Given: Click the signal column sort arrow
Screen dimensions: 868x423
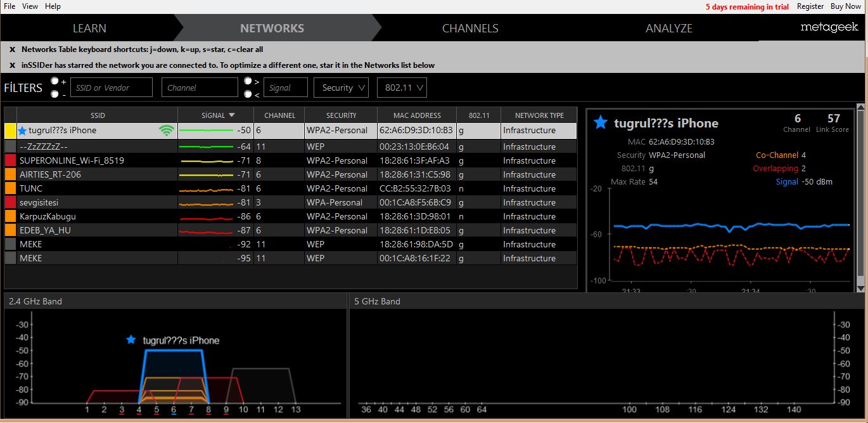Looking at the screenshot, I should 231,115.
